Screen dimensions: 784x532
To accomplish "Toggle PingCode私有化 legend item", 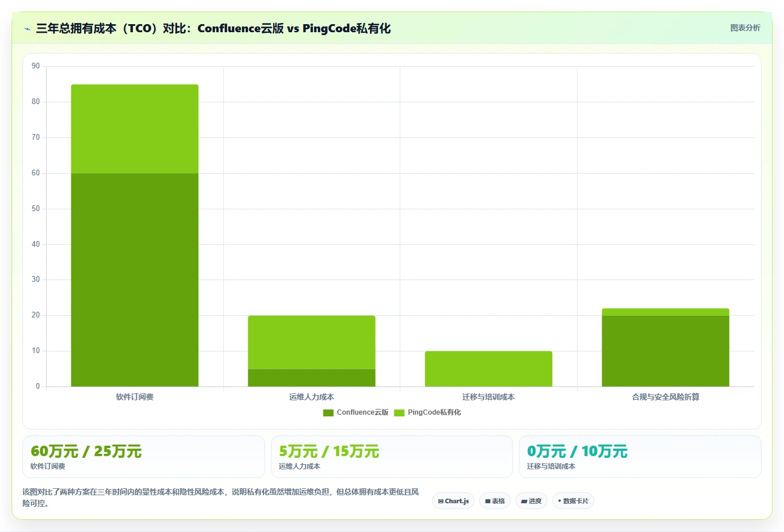I will point(427,412).
